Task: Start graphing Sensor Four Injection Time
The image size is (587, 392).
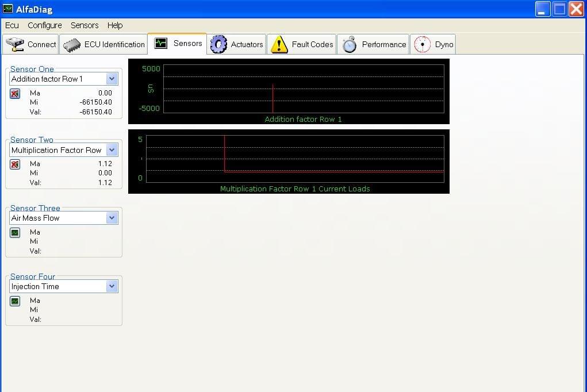Action: tap(15, 301)
